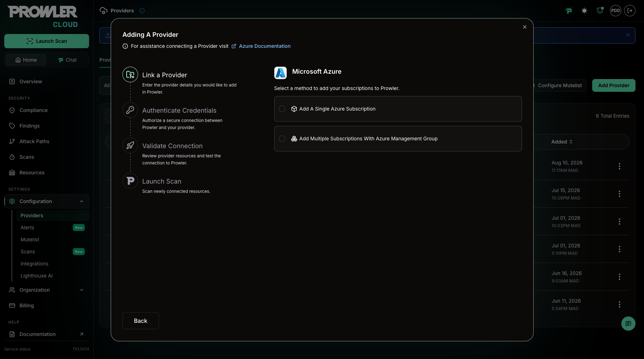
Task: Click the Microsoft Azure logo icon
Action: [280, 73]
